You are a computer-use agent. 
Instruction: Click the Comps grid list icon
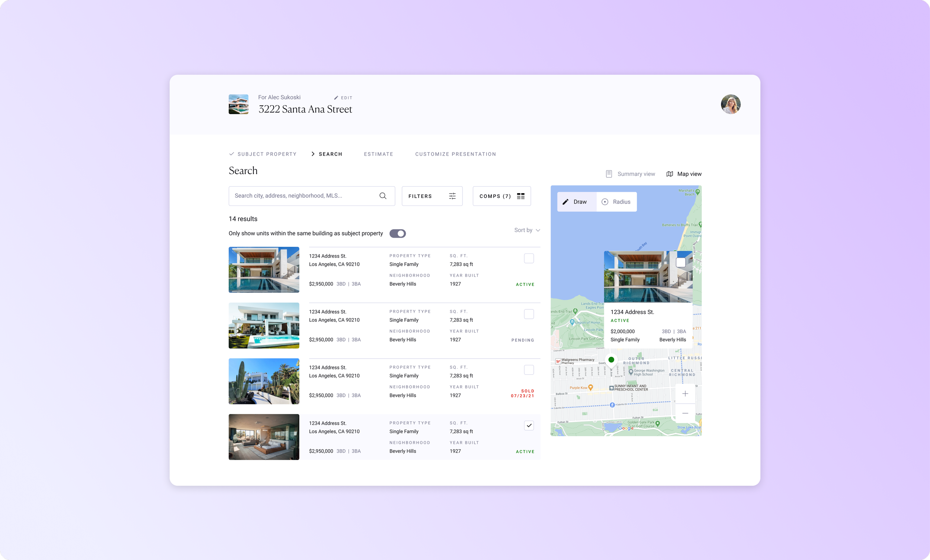520,196
